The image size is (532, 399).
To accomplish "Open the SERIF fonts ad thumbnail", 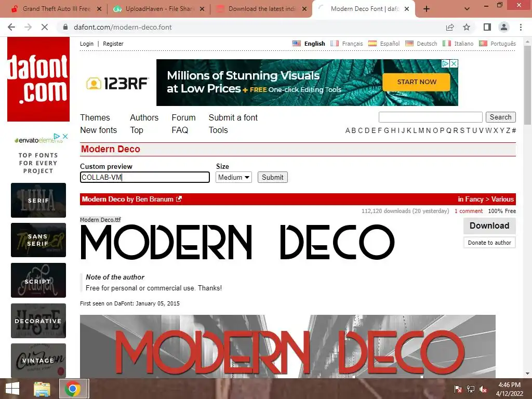I will (38, 200).
